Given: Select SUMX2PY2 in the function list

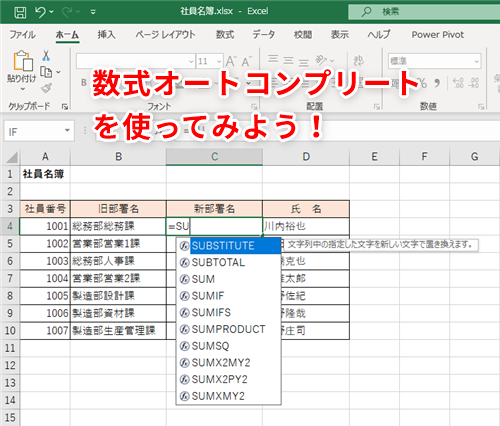Looking at the screenshot, I should 229,379.
